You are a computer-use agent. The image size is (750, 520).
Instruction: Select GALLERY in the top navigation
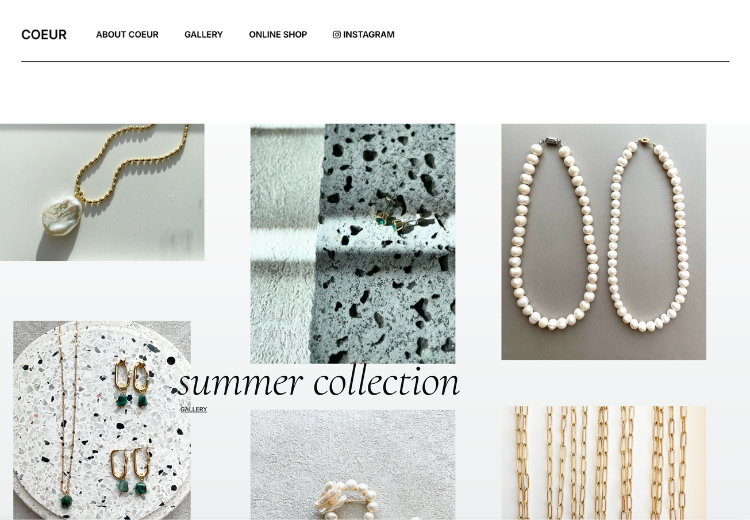click(204, 34)
